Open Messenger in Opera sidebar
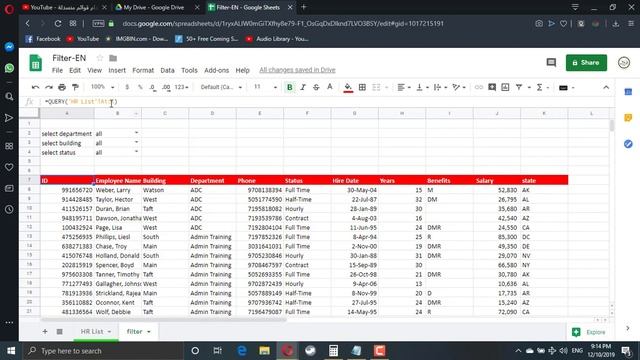The image size is (640, 360). click(9, 47)
